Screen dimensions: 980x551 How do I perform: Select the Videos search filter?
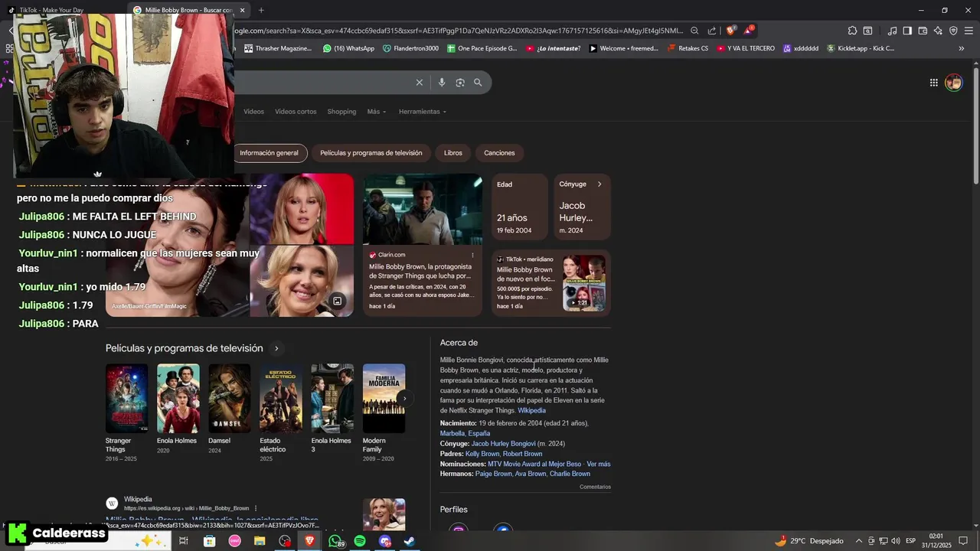253,112
